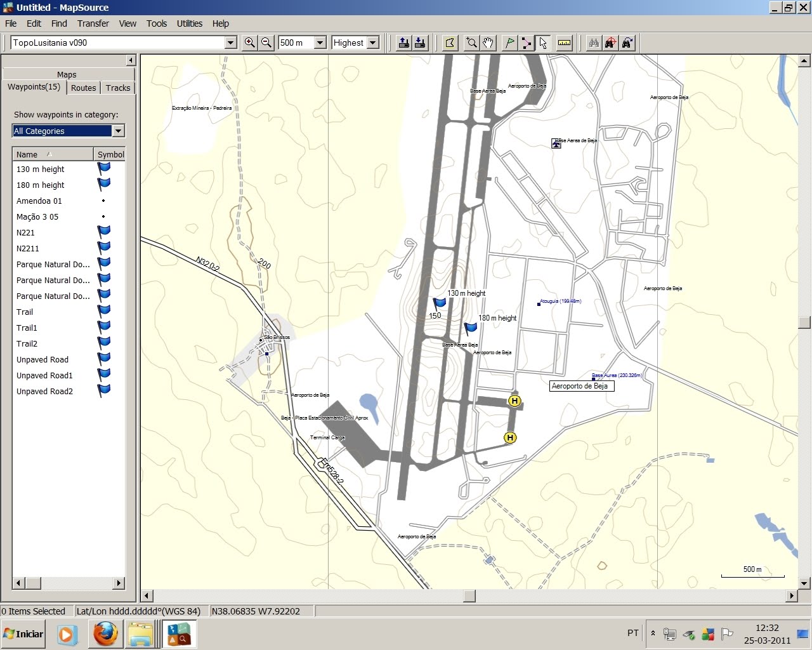This screenshot has height=650, width=812.
Task: Click the map scroll down arrow
Action: [x=804, y=583]
